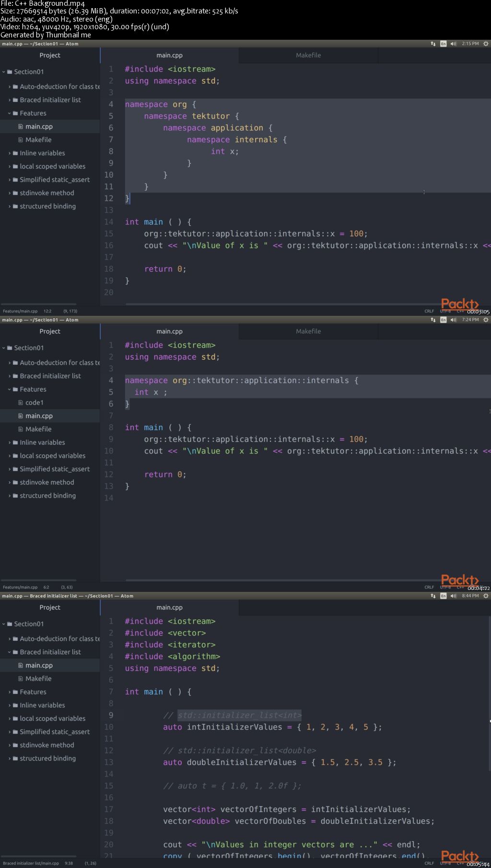The width and height of the screenshot is (491, 868).
Task: Click cursor position 9:38 in status bar
Action: pyautogui.click(x=69, y=863)
